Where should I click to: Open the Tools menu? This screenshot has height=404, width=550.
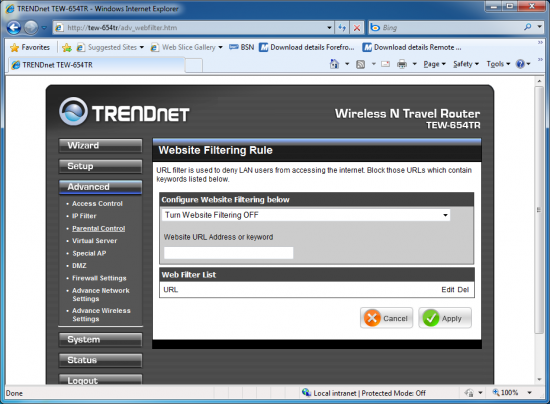pyautogui.click(x=498, y=64)
